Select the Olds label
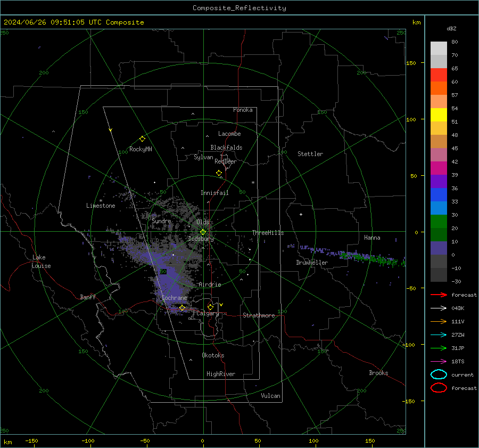479x448 pixels. [x=203, y=222]
